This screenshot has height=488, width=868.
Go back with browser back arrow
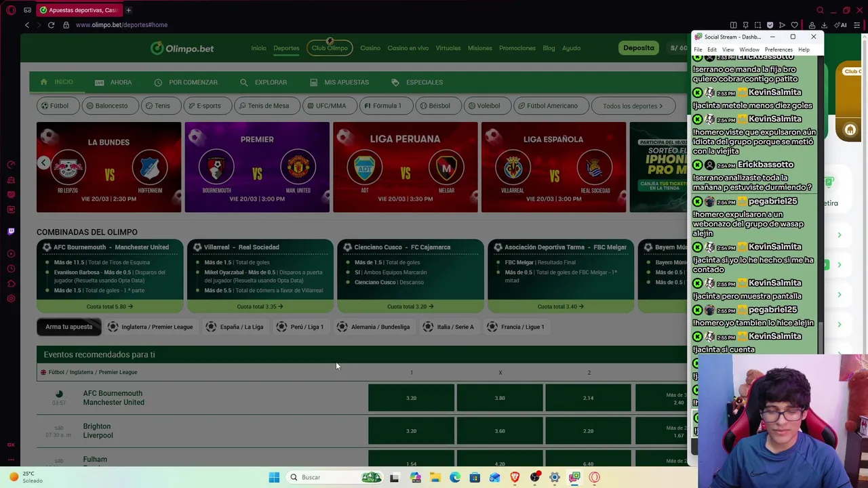[27, 25]
